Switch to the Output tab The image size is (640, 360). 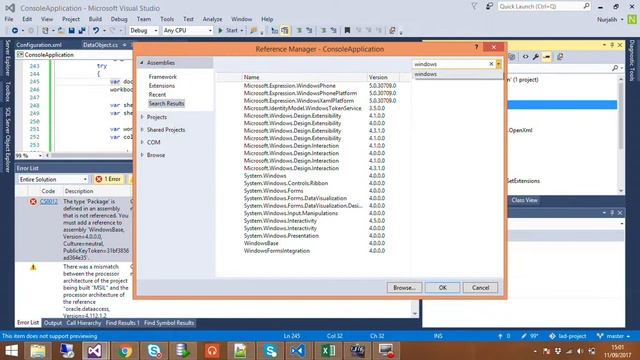[x=53, y=323]
